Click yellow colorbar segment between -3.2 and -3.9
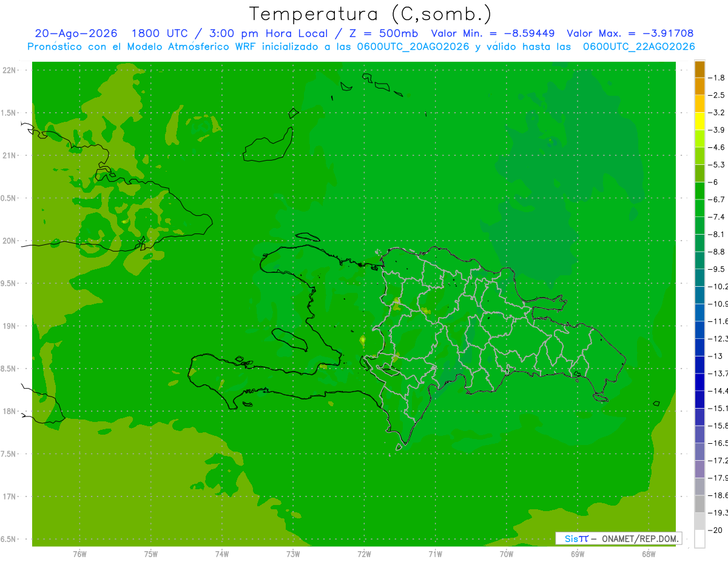 (x=699, y=121)
